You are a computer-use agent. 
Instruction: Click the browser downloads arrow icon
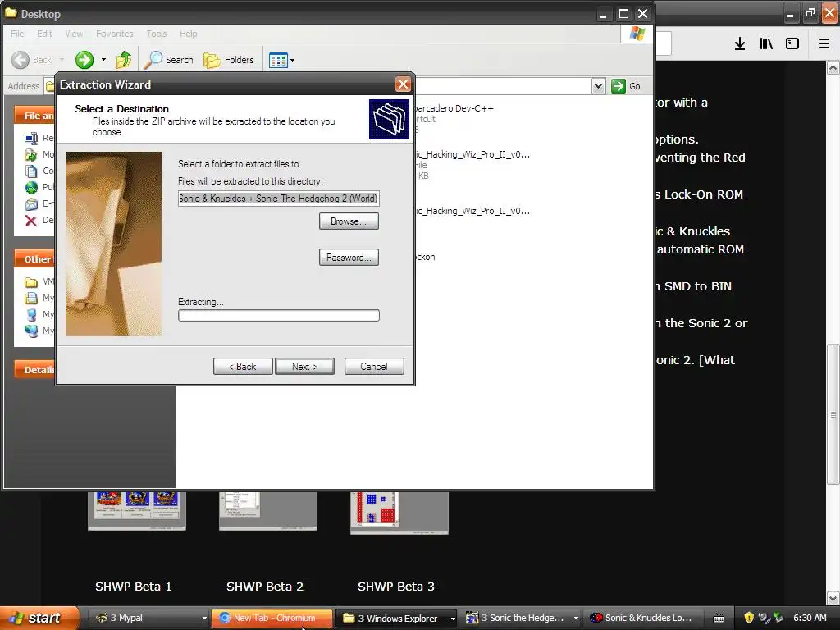[740, 43]
